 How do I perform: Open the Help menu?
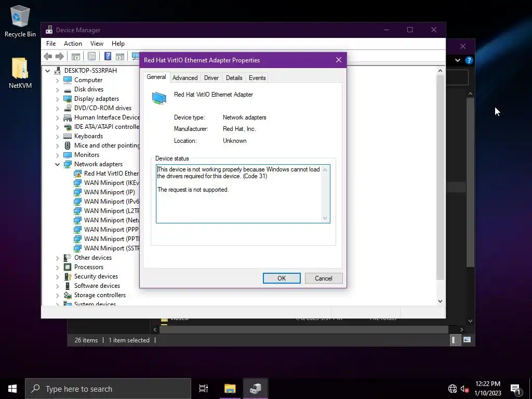tap(118, 44)
